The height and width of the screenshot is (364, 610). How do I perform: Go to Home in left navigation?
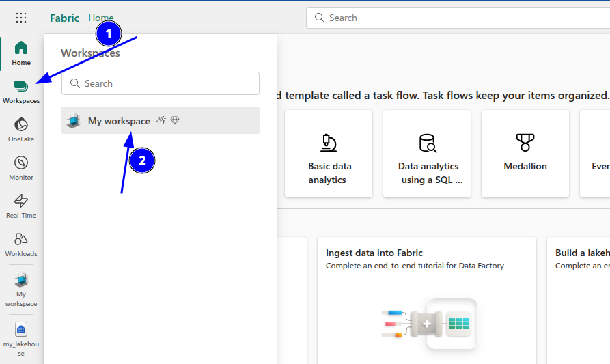click(x=21, y=53)
